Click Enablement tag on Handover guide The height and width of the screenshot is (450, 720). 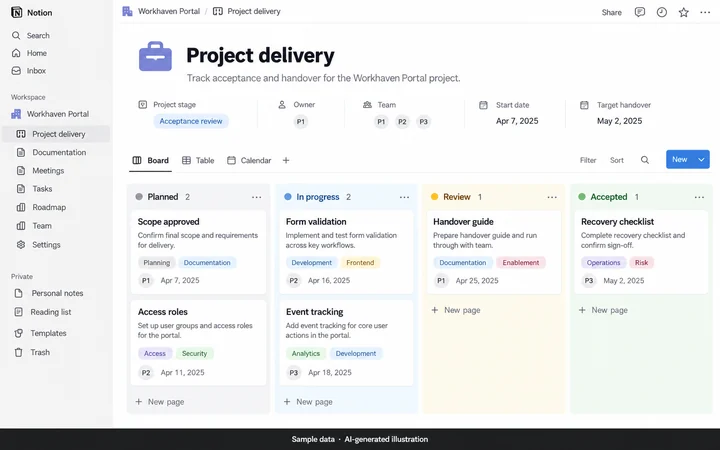521,263
